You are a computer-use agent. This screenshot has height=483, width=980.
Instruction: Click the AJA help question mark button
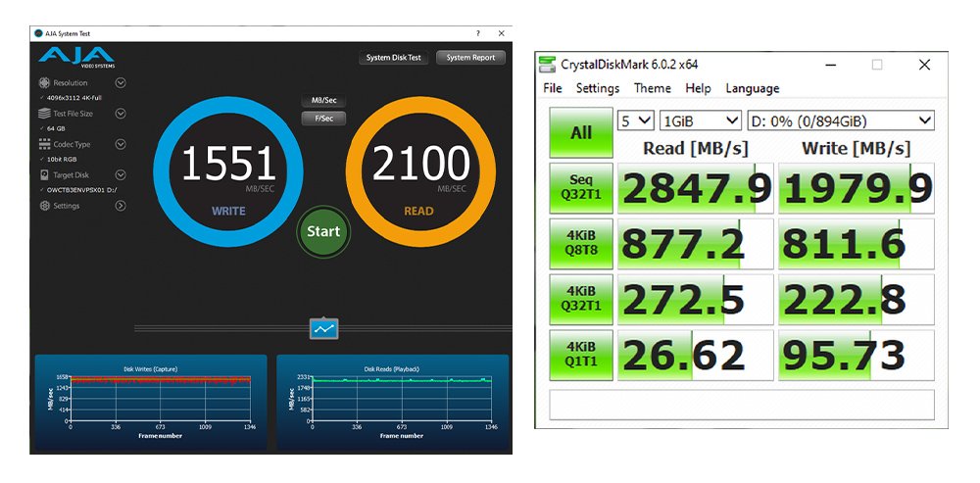pyautogui.click(x=477, y=33)
